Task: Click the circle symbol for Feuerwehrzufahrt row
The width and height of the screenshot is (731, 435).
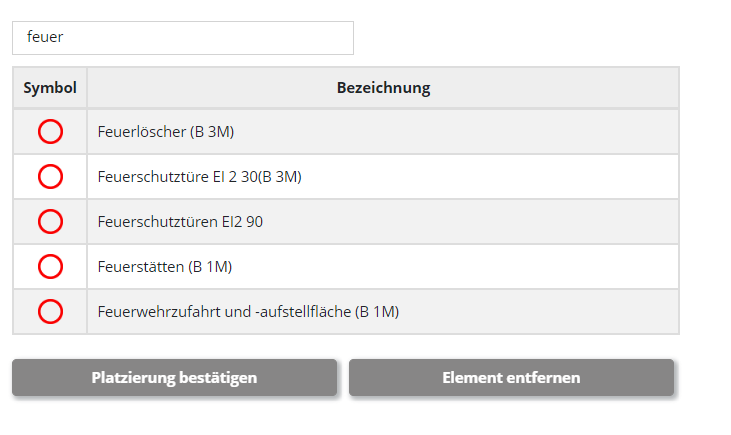Action: click(x=50, y=312)
